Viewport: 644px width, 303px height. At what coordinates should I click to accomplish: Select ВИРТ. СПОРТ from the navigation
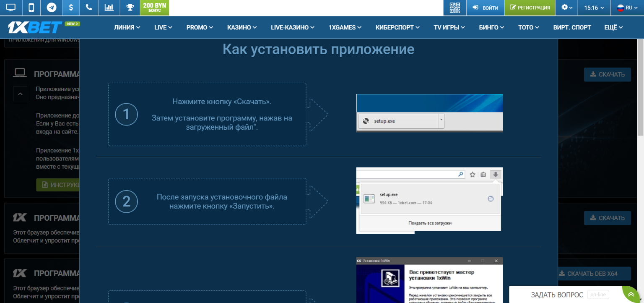pyautogui.click(x=572, y=27)
